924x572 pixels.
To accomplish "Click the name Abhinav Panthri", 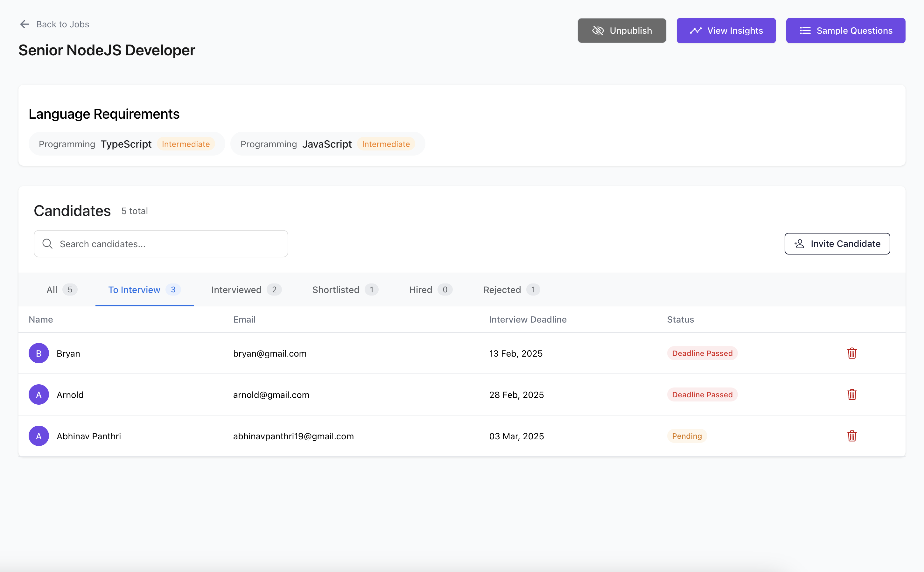I will pos(88,436).
